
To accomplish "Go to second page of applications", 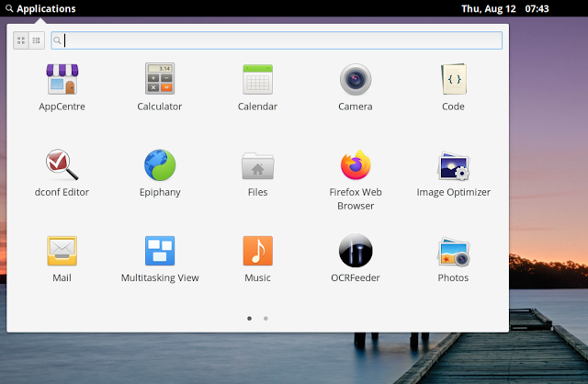I will click(x=266, y=318).
